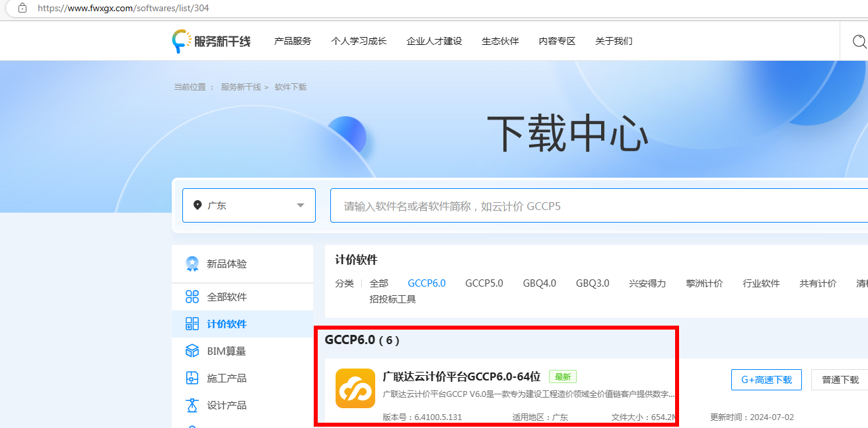Click the BIM算量 cube icon
The height and width of the screenshot is (428, 868).
pyautogui.click(x=192, y=351)
